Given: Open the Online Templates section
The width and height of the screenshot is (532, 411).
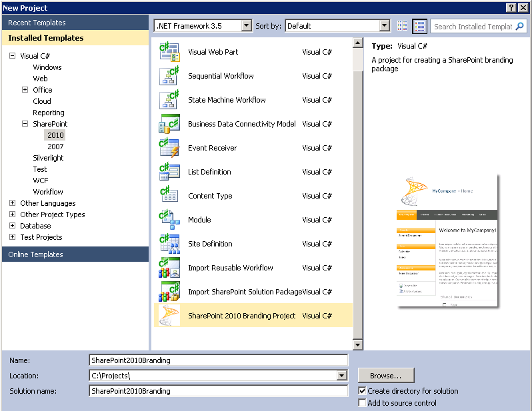Looking at the screenshot, I should pos(36,254).
